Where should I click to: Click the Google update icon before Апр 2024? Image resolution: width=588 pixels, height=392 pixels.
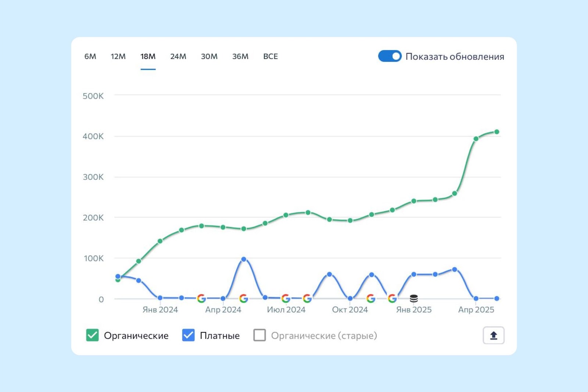(201, 298)
